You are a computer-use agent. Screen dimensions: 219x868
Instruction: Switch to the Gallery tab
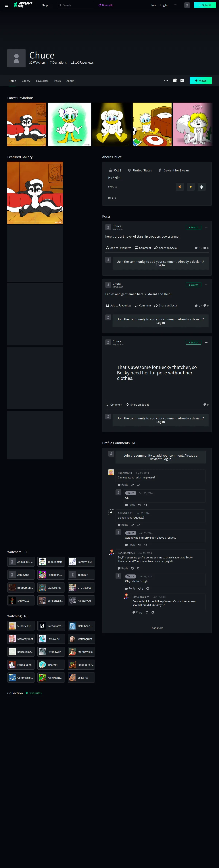pos(26,81)
